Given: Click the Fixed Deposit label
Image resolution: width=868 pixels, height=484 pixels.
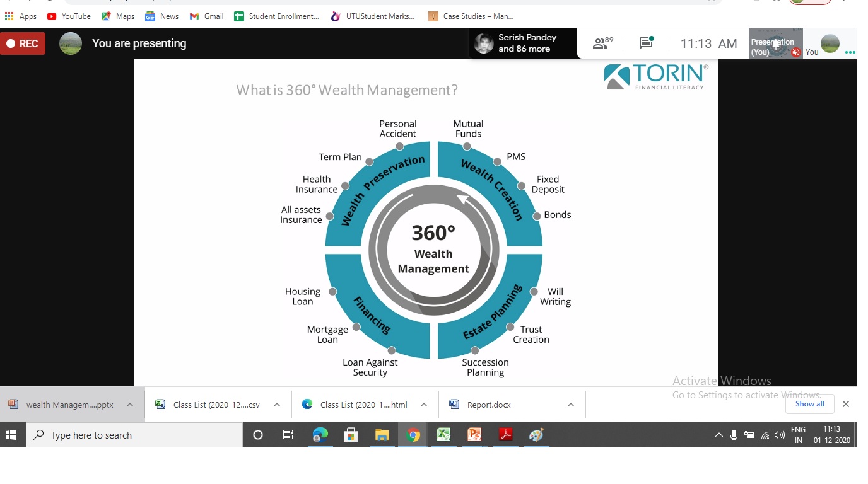Looking at the screenshot, I should (548, 184).
